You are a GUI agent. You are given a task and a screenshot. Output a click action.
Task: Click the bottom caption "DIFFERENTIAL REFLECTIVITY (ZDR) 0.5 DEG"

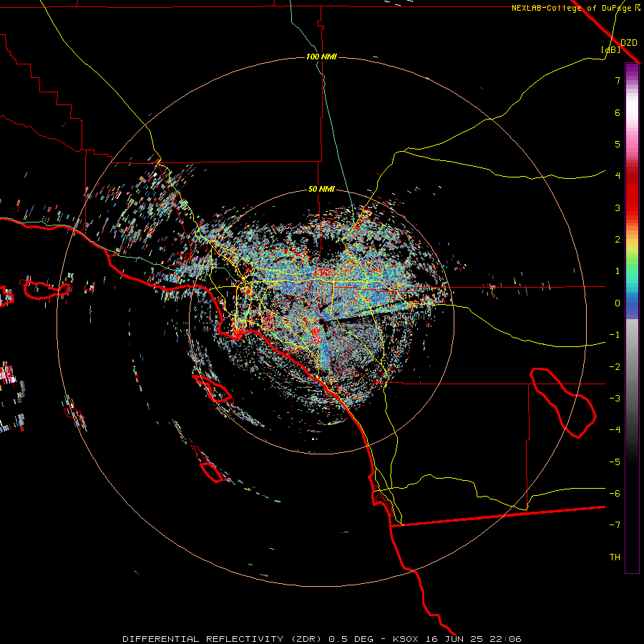click(x=248, y=639)
